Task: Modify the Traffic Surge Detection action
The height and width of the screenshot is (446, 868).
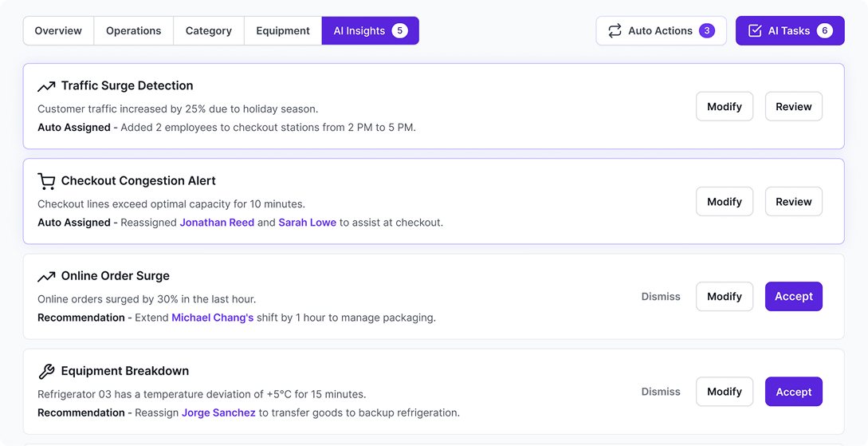Action: coord(725,106)
